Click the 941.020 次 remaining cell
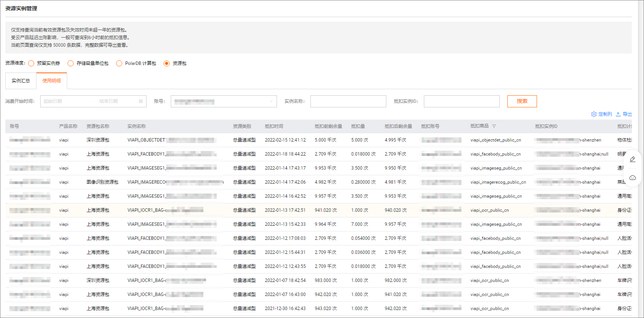The height and width of the screenshot is (318, 644). pos(326,210)
